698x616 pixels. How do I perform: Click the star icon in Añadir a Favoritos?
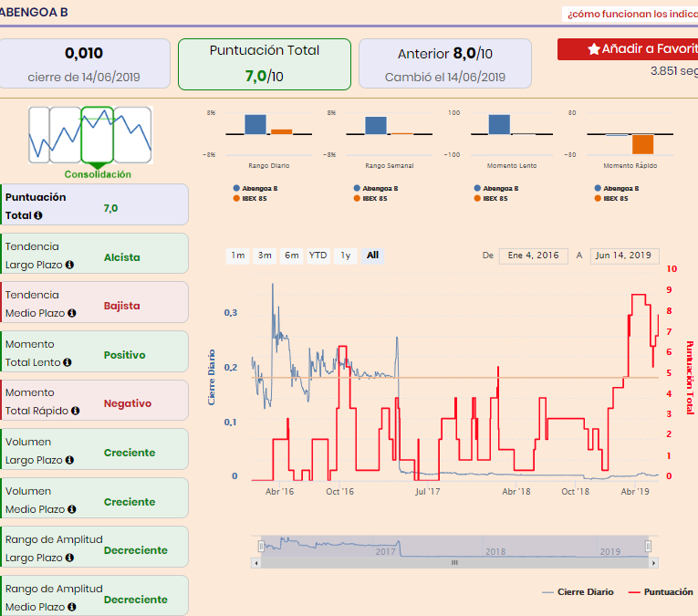click(594, 49)
